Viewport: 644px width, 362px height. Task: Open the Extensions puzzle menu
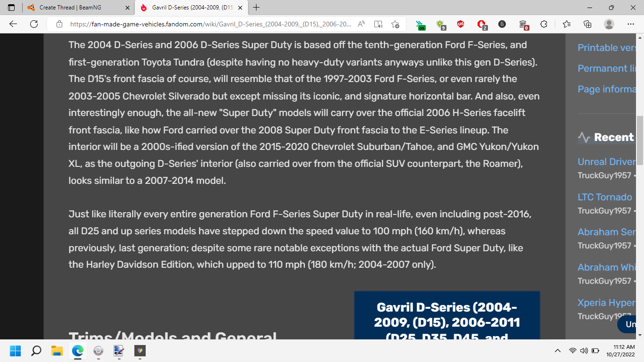[x=544, y=24]
